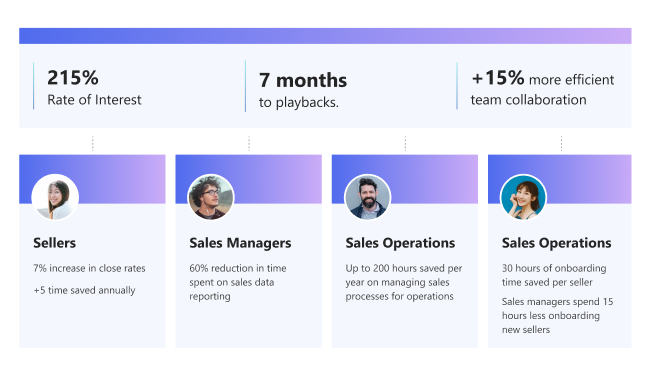Screen dimensions: 648x375
Task: Click the Sellers card profile photo
Action: click(55, 197)
